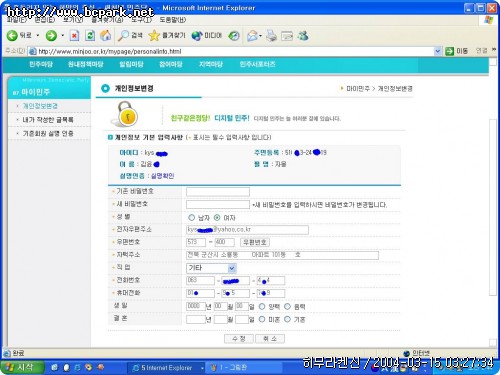Open 개인정보변경 link in left sidebar
This screenshot has height=375, width=500.
tap(40, 106)
